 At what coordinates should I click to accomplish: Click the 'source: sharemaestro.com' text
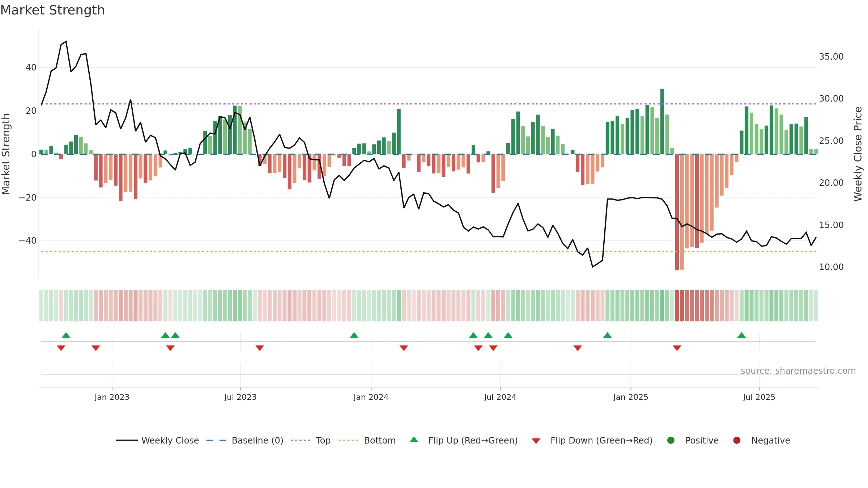(798, 371)
